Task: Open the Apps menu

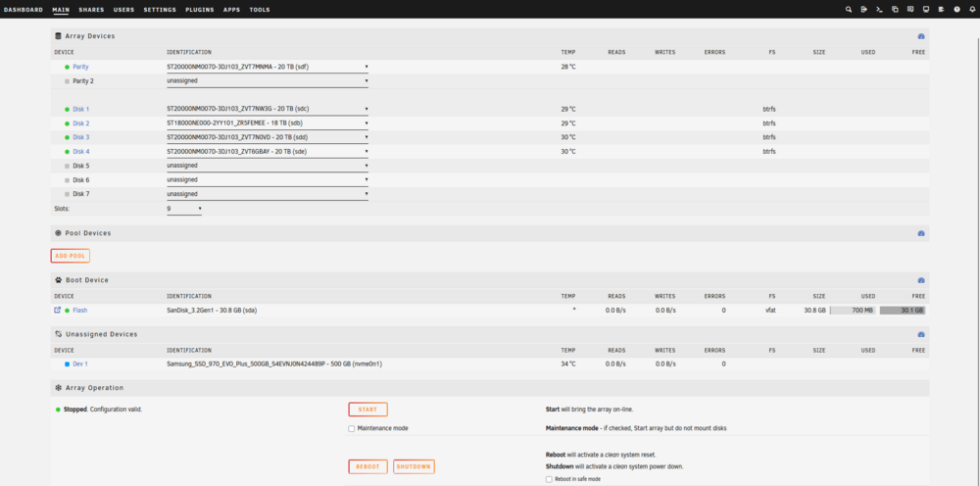Action: (x=232, y=10)
